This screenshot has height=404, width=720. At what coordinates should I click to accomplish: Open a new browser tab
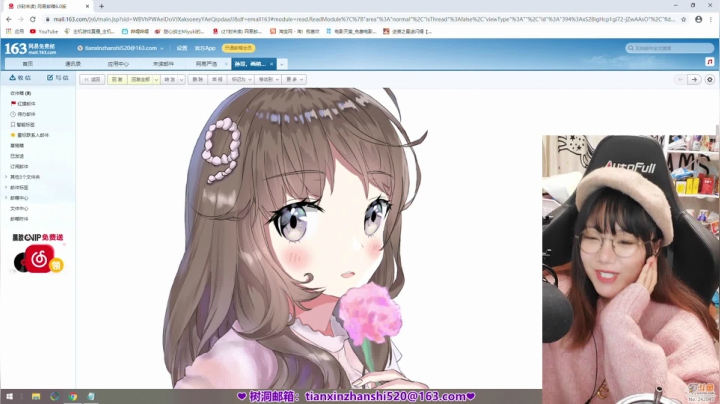tap(101, 6)
